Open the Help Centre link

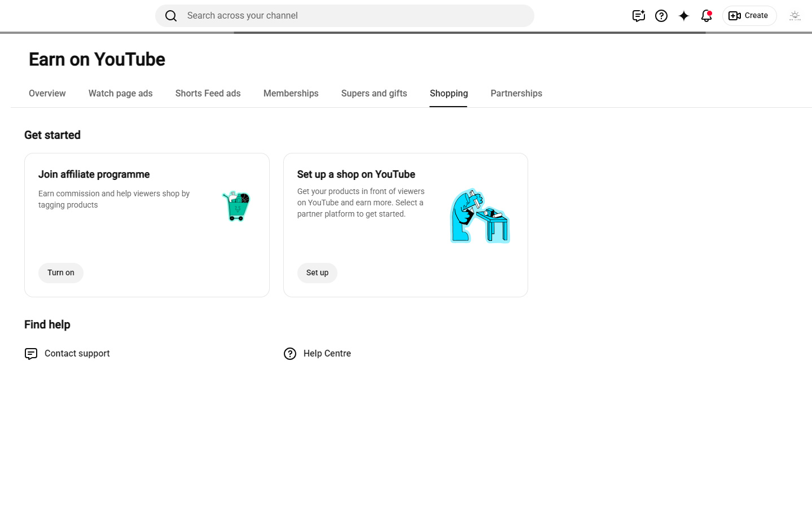point(327,354)
